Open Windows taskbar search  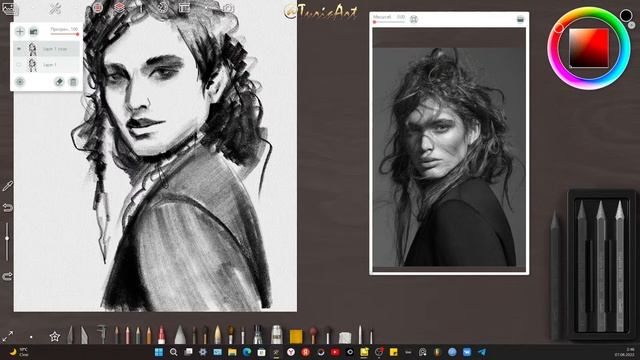tap(173, 352)
